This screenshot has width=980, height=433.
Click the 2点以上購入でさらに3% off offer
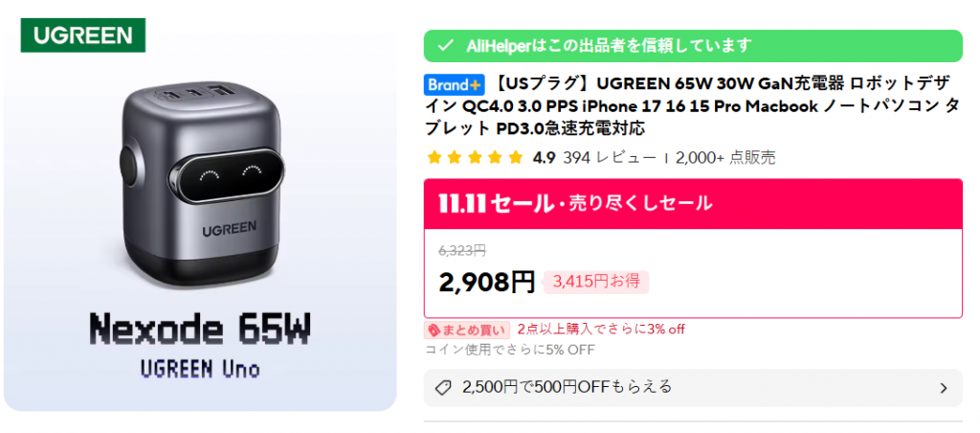pyautogui.click(x=601, y=330)
